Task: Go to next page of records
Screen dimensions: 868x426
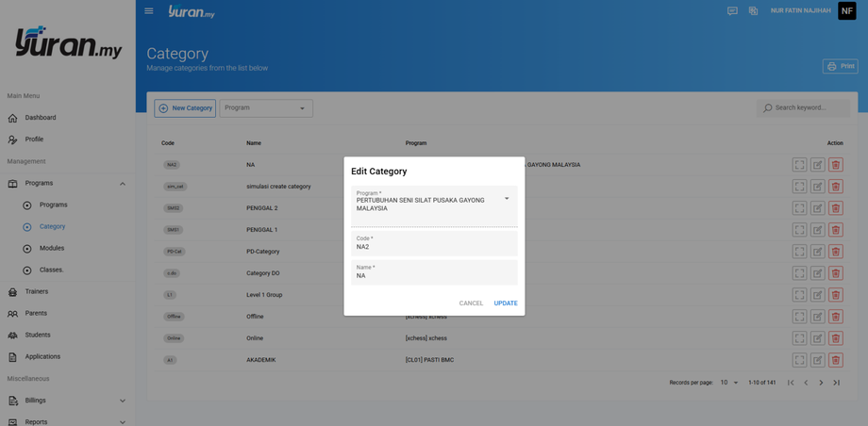Action: click(821, 383)
